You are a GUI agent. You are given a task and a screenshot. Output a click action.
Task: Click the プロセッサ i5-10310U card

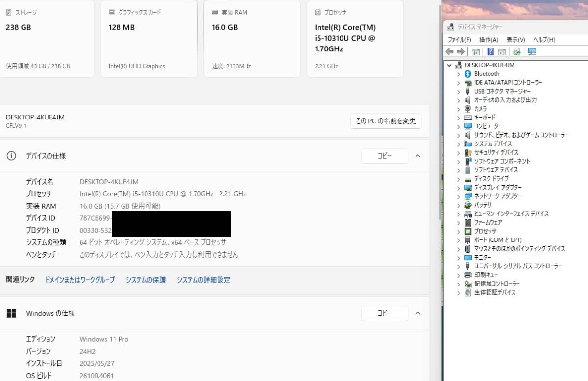click(355, 39)
